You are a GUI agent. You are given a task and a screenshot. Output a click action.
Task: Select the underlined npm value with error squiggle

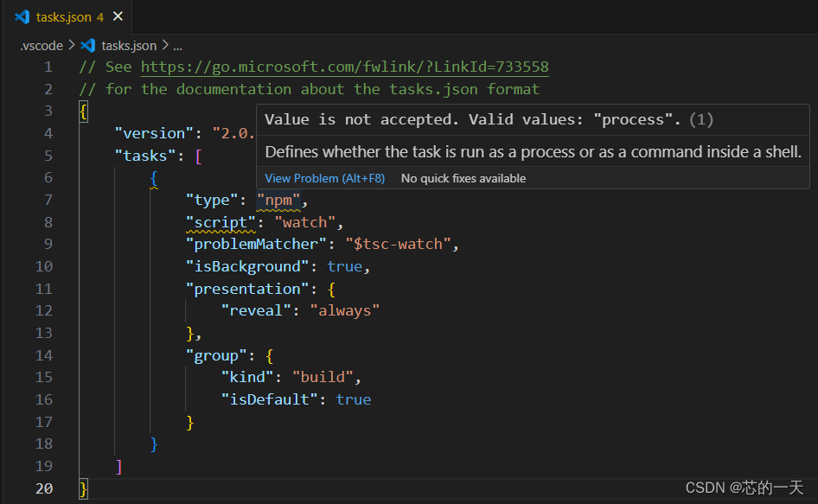(278, 199)
